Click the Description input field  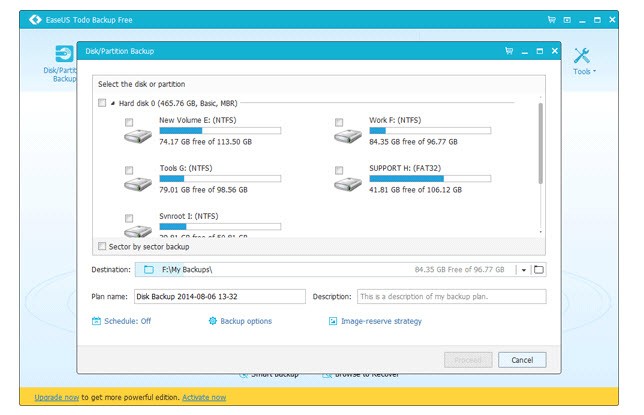[452, 296]
